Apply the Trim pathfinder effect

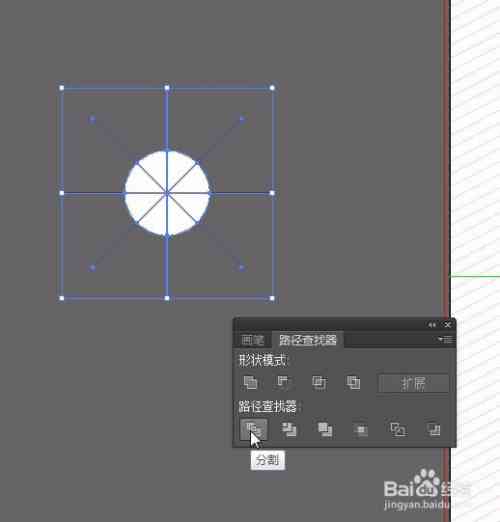coord(289,430)
